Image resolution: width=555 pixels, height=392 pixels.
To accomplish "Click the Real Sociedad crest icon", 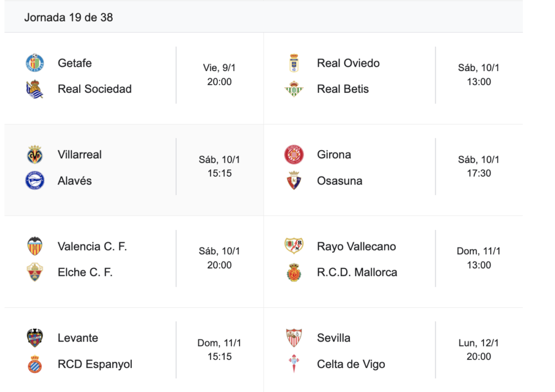I will 35,89.
